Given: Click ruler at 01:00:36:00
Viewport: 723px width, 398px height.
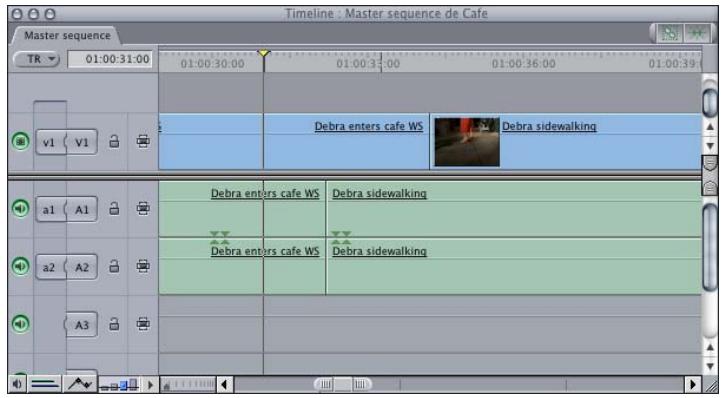Looking at the screenshot, I should 523,63.
